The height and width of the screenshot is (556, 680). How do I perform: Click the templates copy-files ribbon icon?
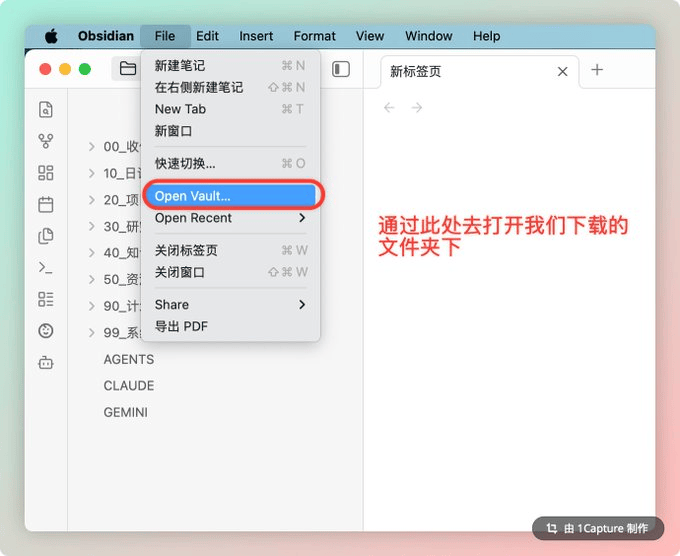(45, 236)
